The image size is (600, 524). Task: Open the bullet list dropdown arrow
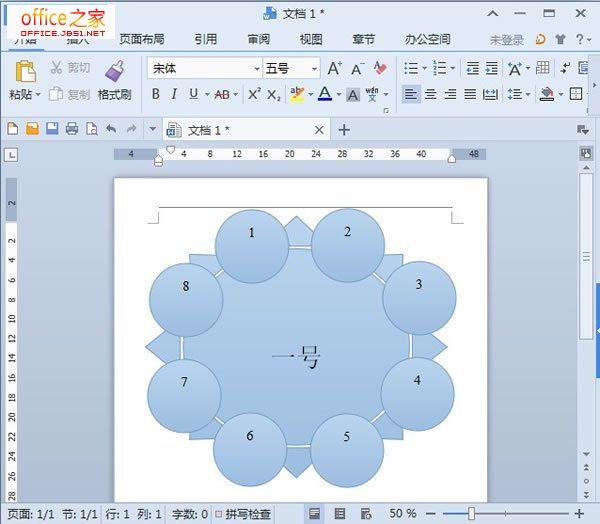(424, 69)
